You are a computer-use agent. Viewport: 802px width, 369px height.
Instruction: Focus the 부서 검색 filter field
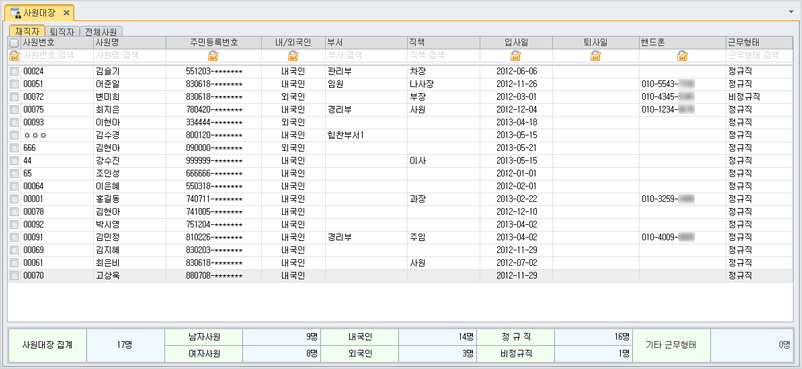(x=366, y=55)
